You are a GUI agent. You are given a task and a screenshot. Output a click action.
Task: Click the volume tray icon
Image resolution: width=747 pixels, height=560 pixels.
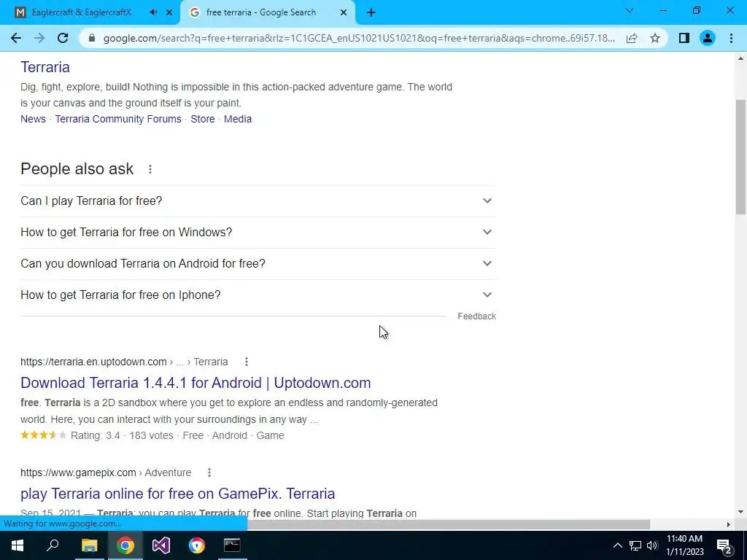[652, 545]
